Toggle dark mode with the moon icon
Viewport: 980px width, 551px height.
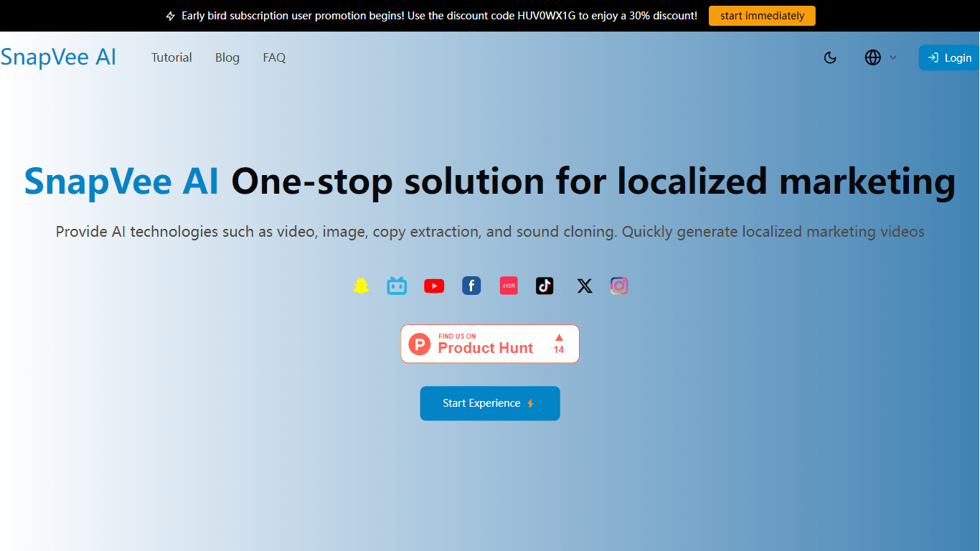coord(831,57)
